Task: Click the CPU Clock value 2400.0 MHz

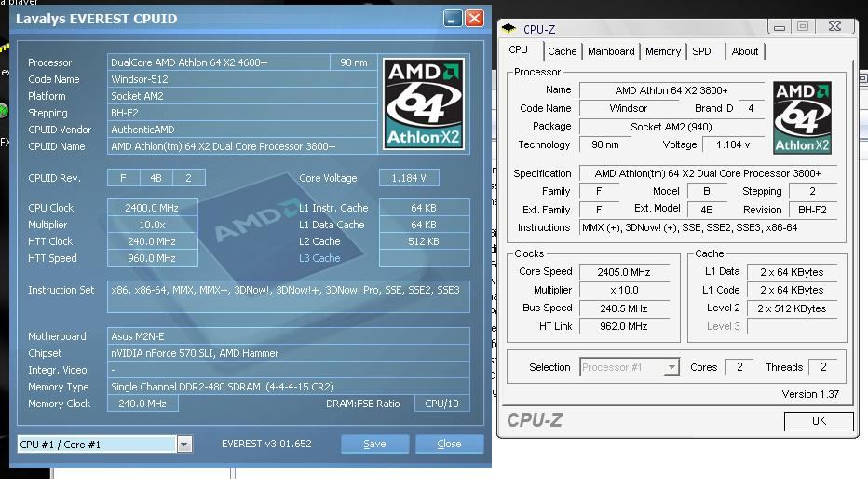Action: (x=152, y=208)
